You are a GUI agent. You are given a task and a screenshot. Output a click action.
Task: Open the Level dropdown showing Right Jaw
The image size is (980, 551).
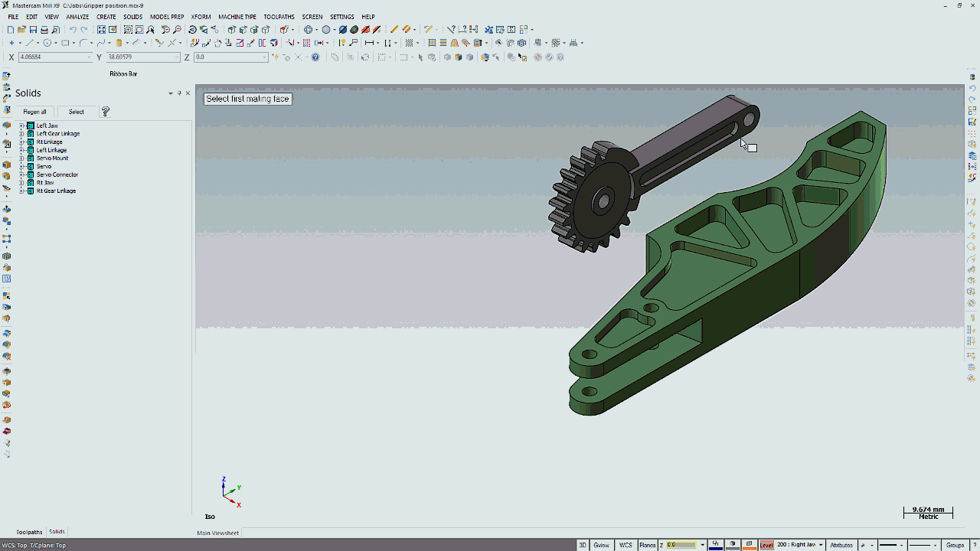[x=821, y=545]
